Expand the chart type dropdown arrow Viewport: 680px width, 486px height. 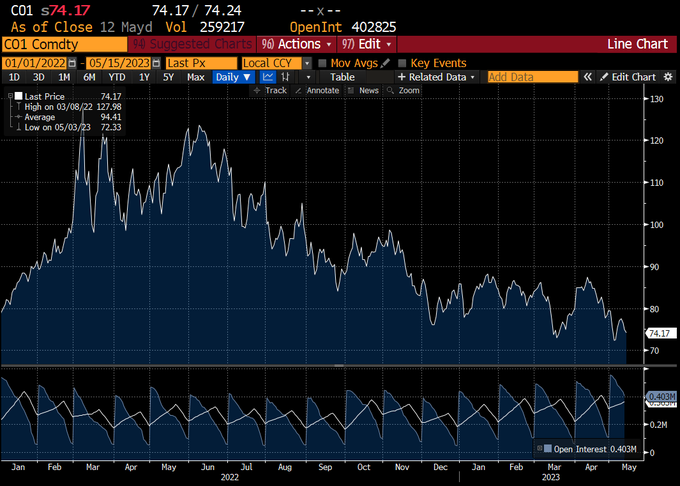point(308,77)
